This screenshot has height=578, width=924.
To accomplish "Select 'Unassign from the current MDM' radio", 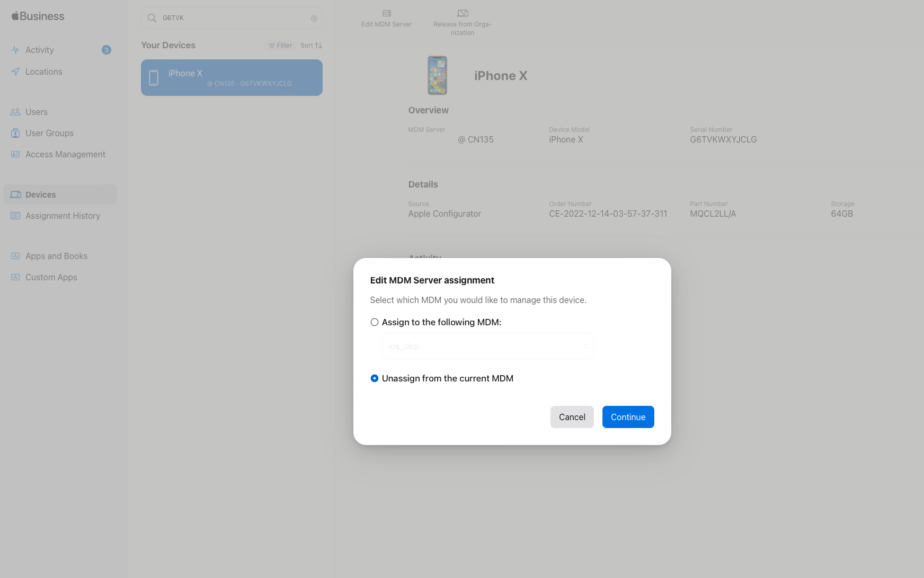I will [x=374, y=378].
